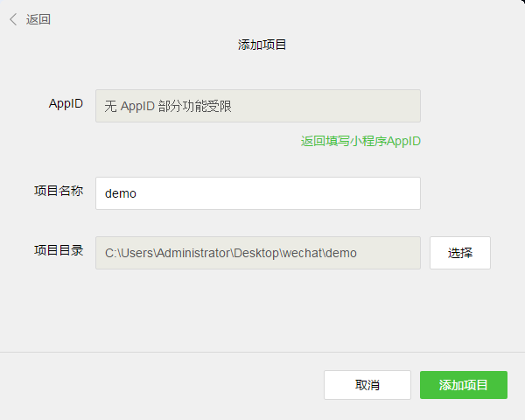Click the divider line above footer buttons

click(262, 353)
